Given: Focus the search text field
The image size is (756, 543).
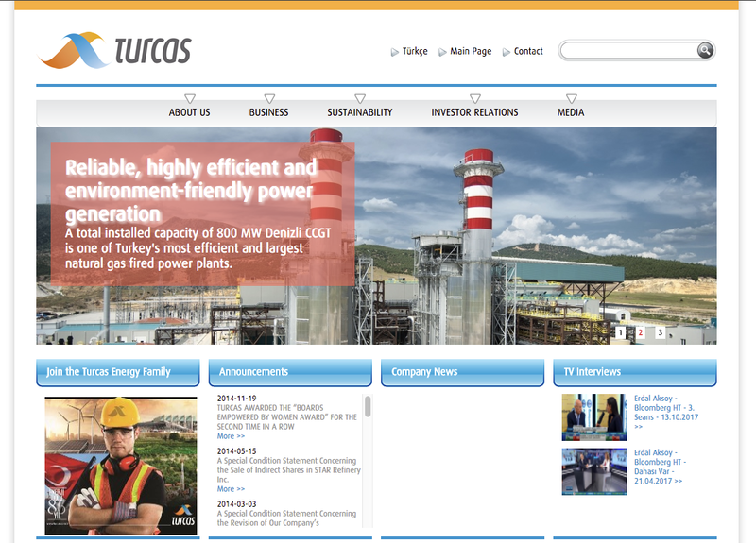Looking at the screenshot, I should pyautogui.click(x=627, y=51).
